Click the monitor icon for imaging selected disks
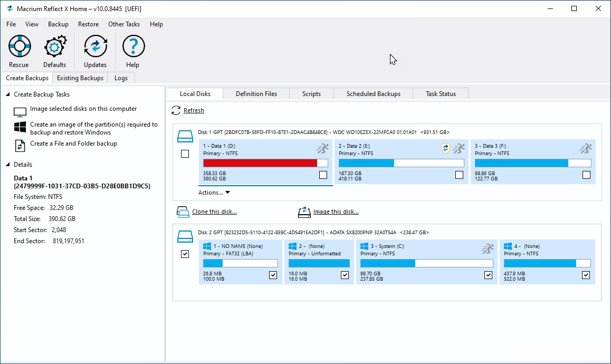The image size is (611, 364). [20, 112]
